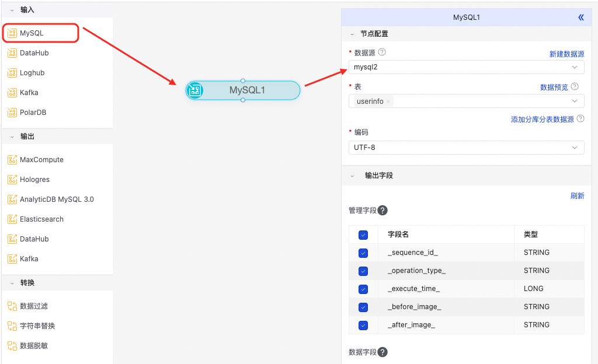The image size is (598, 364).
Task: Collapse the 输入 category in sidebar
Action: coord(12,10)
